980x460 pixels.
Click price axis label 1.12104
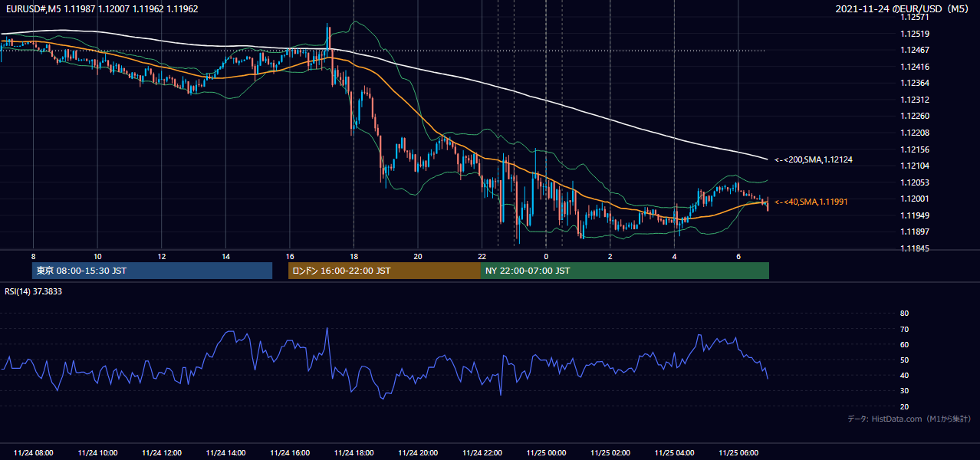click(914, 166)
